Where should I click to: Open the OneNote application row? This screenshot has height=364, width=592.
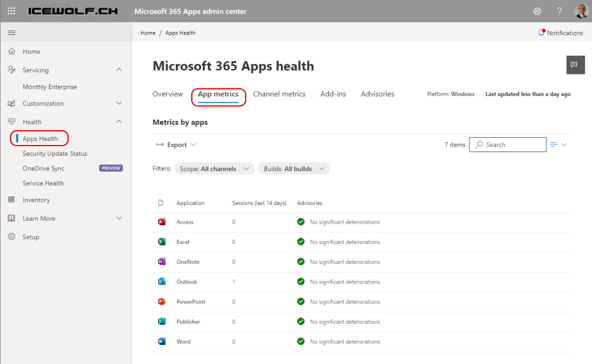click(361, 262)
